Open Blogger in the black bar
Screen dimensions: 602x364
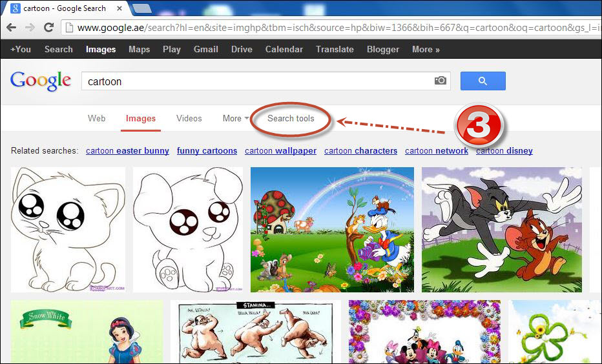pos(383,49)
